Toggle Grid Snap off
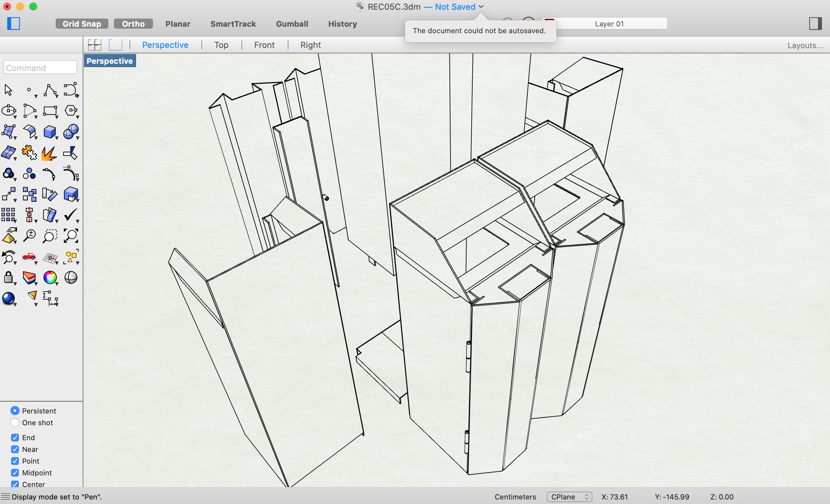The height and width of the screenshot is (504, 830). [81, 23]
